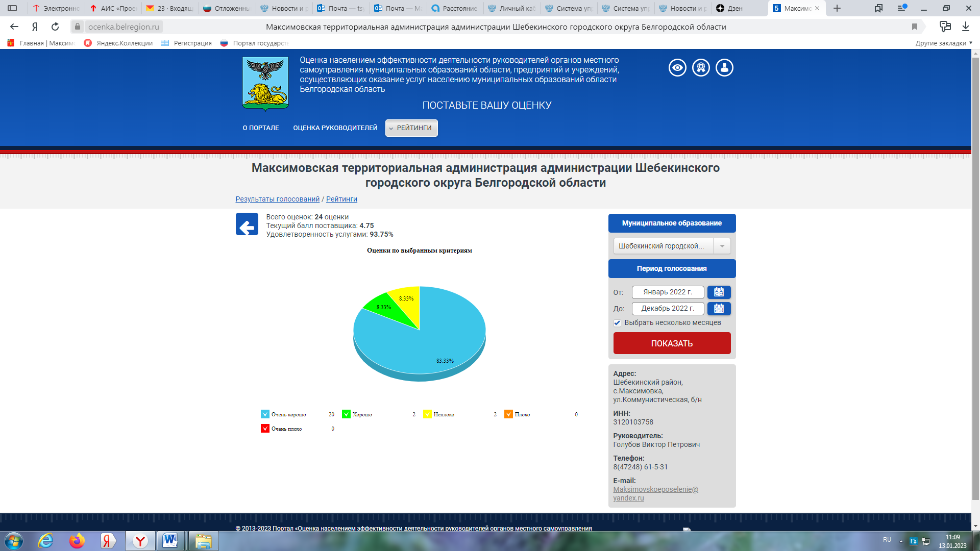This screenshot has height=551, width=980.
Task: Switch to the 'АИС «Проект' browser tab
Action: tap(113, 8)
